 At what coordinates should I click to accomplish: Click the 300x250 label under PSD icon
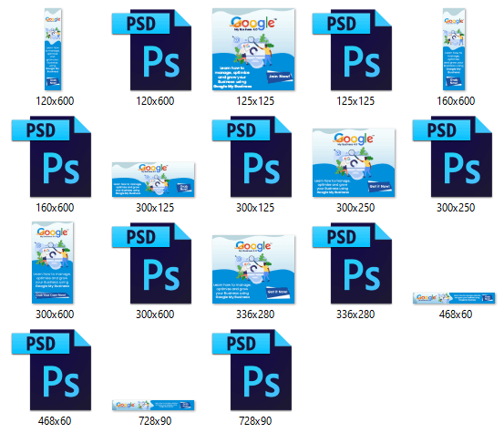point(456,208)
